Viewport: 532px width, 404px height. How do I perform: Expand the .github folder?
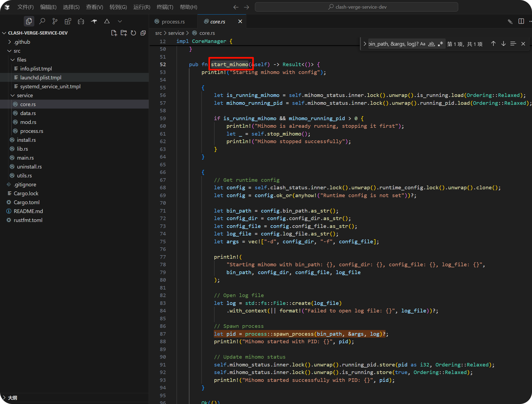click(x=22, y=42)
